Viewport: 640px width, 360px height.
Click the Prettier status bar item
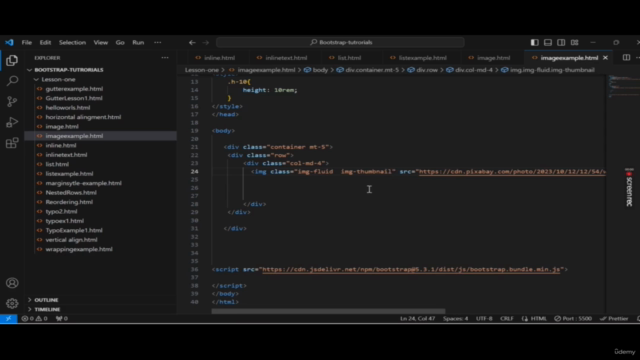click(614, 318)
